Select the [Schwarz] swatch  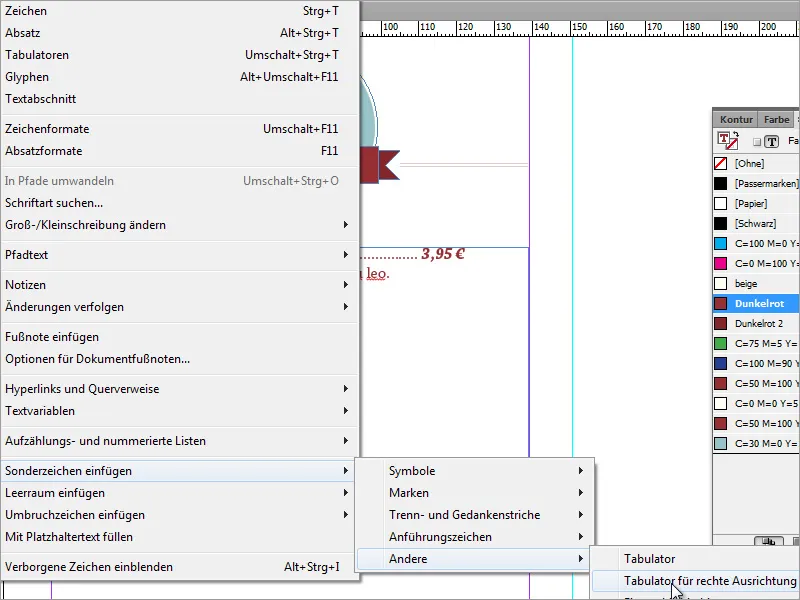click(756, 223)
